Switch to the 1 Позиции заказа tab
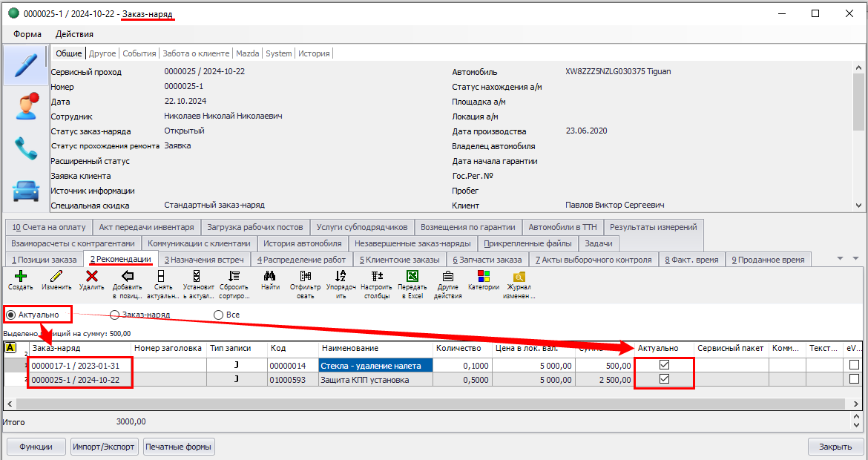 (x=44, y=260)
